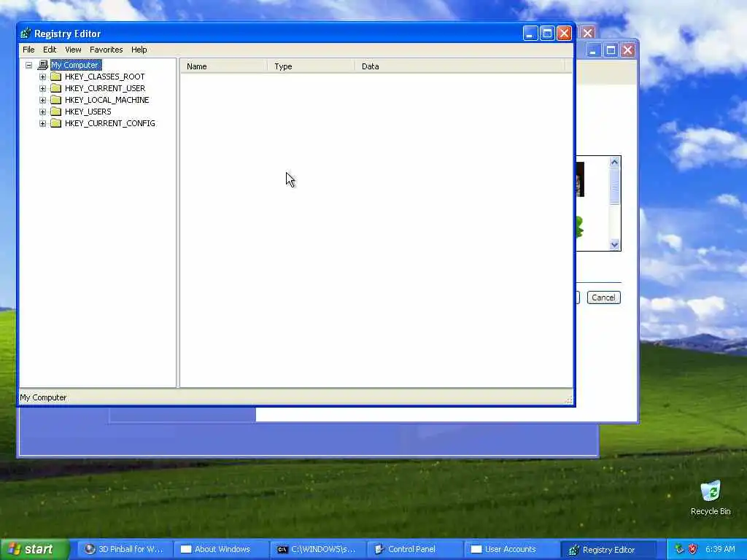Select the HKEY_LOCAL_MACHINE label
747x560 pixels.
[x=107, y=100]
